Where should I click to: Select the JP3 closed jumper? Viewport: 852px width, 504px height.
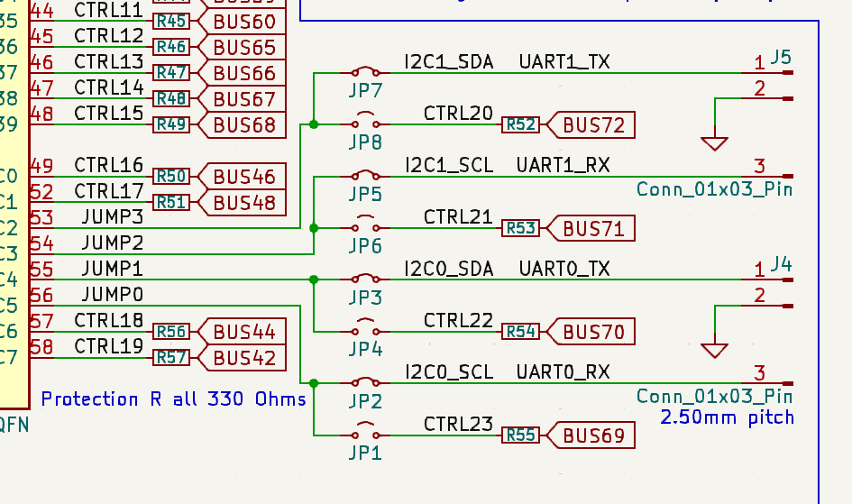tap(365, 279)
